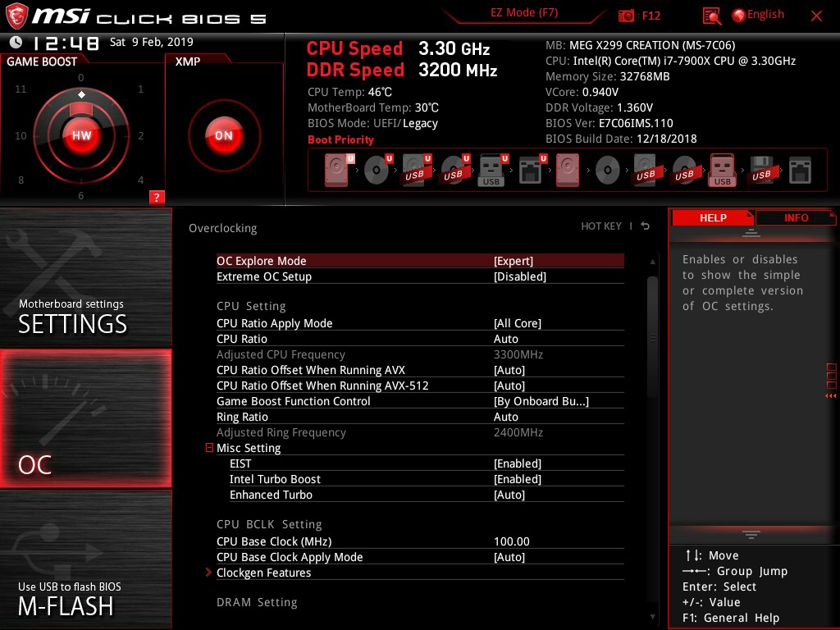Toggle the EIST Enabled setting

click(x=517, y=463)
